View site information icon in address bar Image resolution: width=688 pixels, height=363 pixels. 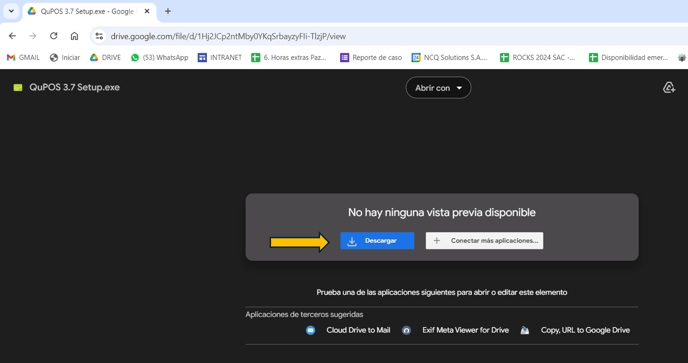click(x=100, y=36)
